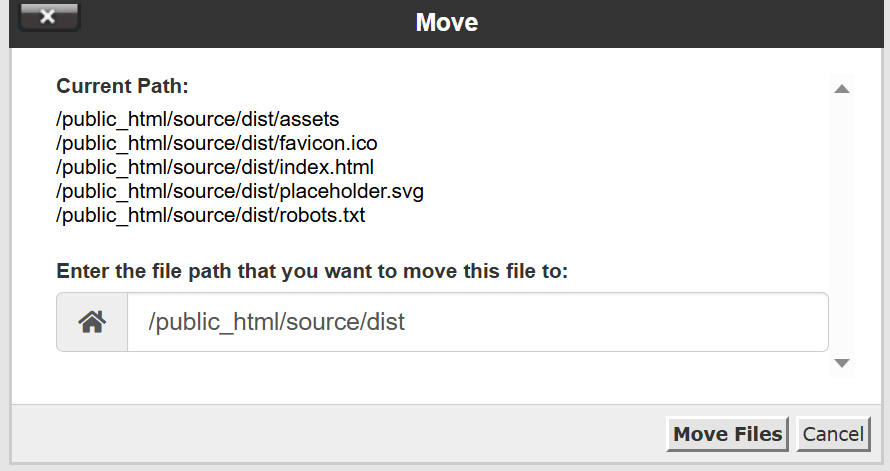Click the '/public_html/source/dist' text inside the field
Viewport: 890px width, 471px height.
tap(276, 322)
